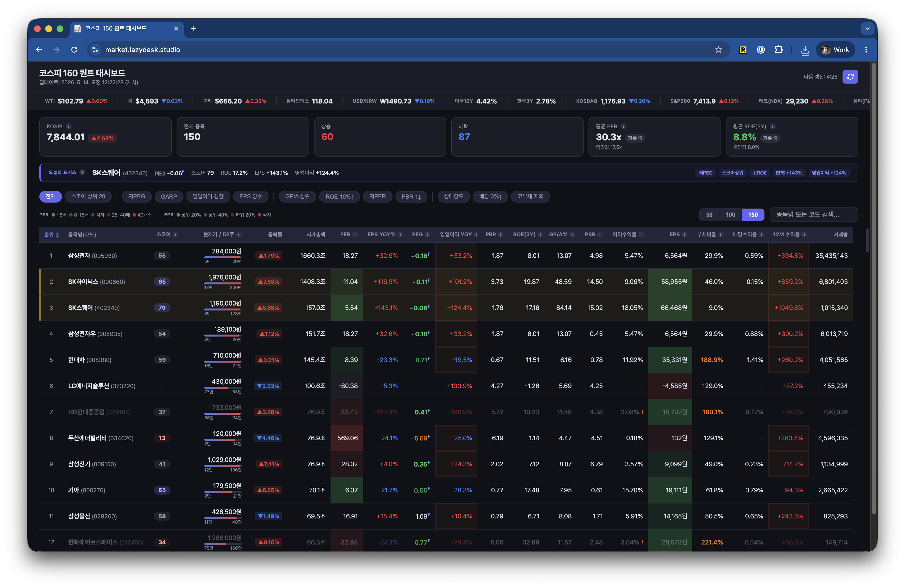Select the 100 stocks count tab
The width and height of the screenshot is (905, 588).
coord(730,215)
